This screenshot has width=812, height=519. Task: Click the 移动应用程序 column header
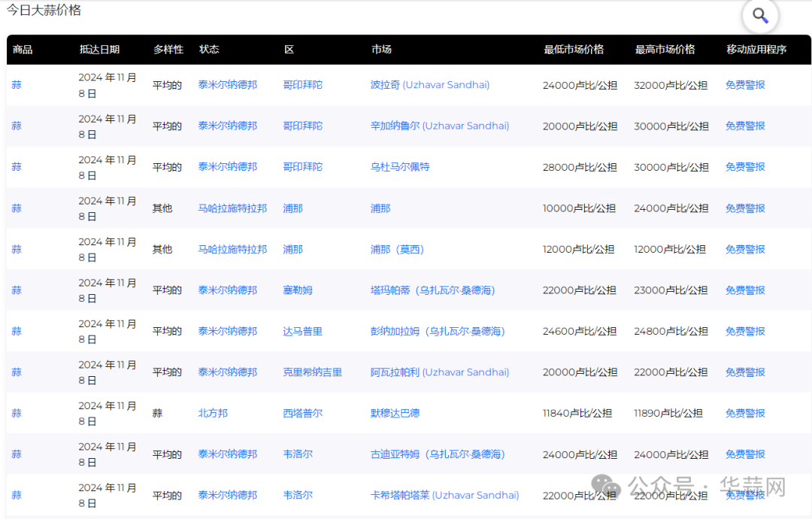pyautogui.click(x=756, y=49)
